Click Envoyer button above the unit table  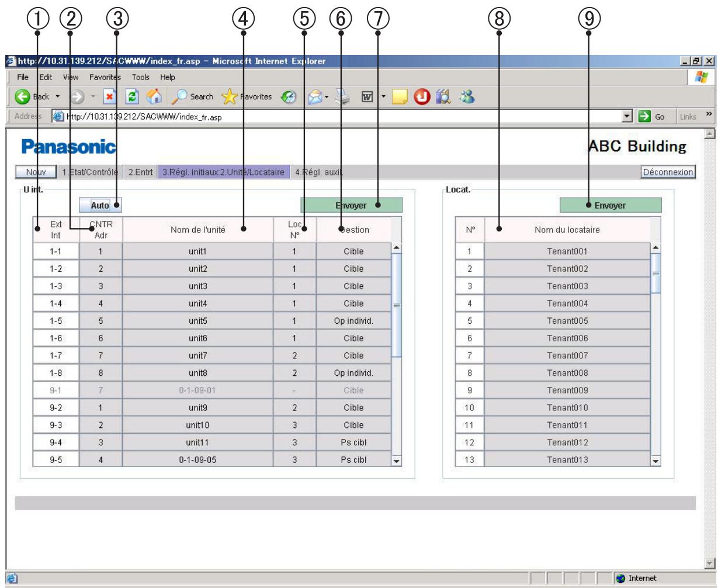[351, 206]
